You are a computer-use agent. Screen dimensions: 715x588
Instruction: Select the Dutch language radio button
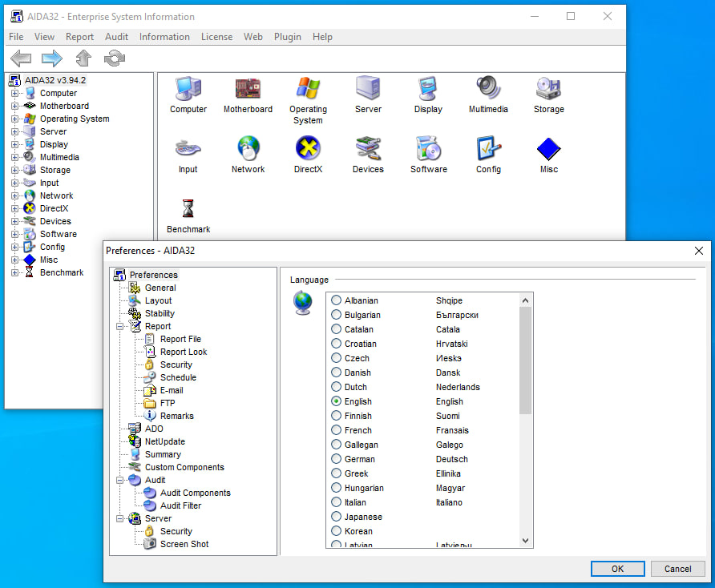click(336, 387)
